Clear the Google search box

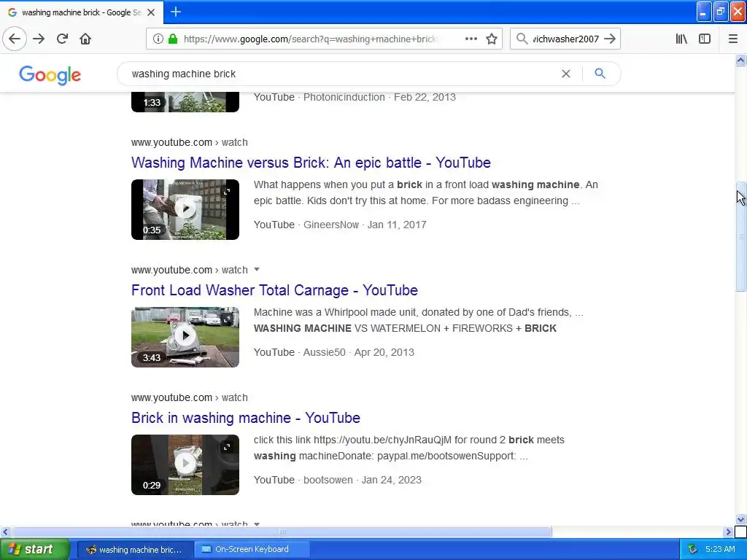point(565,74)
